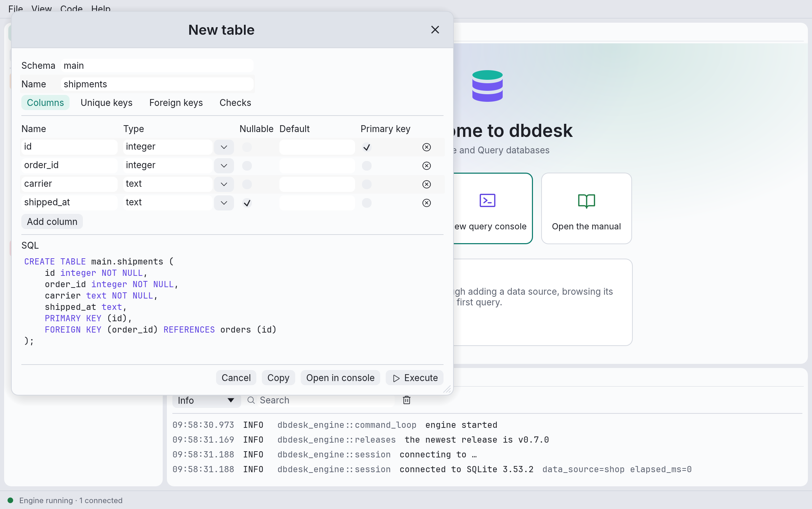Switch to the Foreign keys tab
Screen dimensions: 812x509
tap(176, 103)
